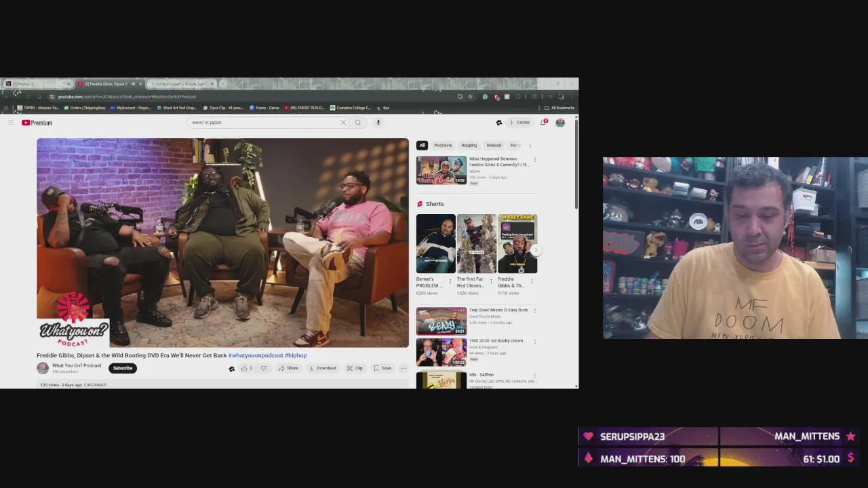Viewport: 868px width, 488px height.
Task: Open the Berner's PROBLEM short
Action: 435,243
